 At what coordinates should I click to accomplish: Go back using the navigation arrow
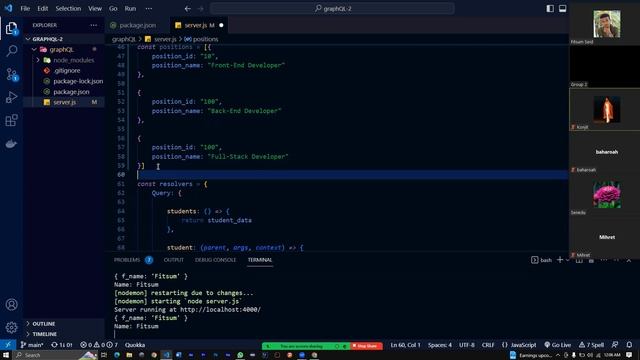187,9
